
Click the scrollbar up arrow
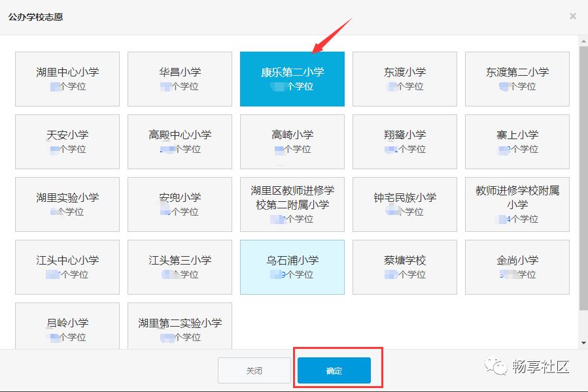(x=583, y=40)
